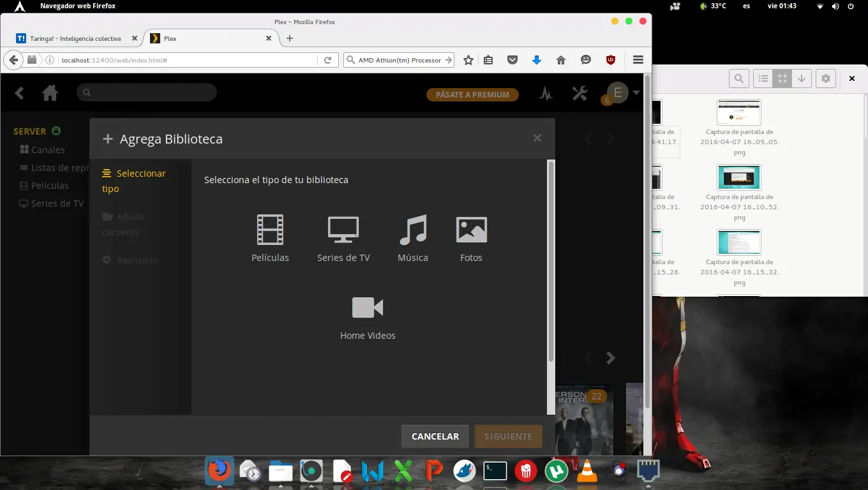This screenshot has width=868, height=490.
Task: Select thumbnail Captura de pantalla 16_15_32
Action: click(x=739, y=242)
